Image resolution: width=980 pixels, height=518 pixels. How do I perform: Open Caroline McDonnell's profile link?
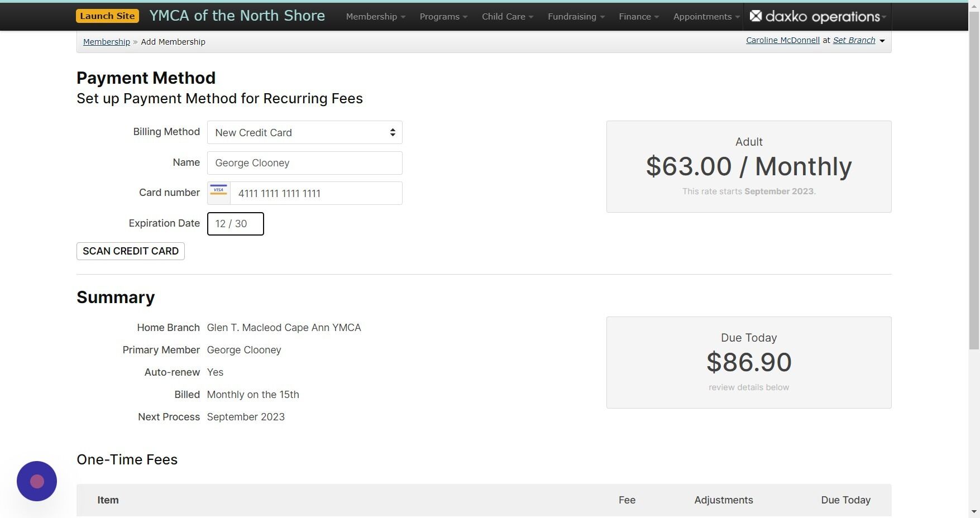(782, 40)
